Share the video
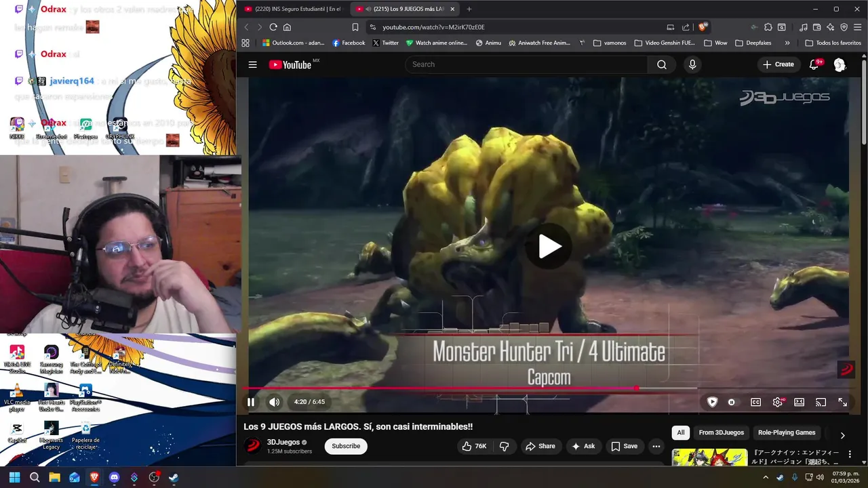The height and width of the screenshot is (488, 868). tap(539, 446)
